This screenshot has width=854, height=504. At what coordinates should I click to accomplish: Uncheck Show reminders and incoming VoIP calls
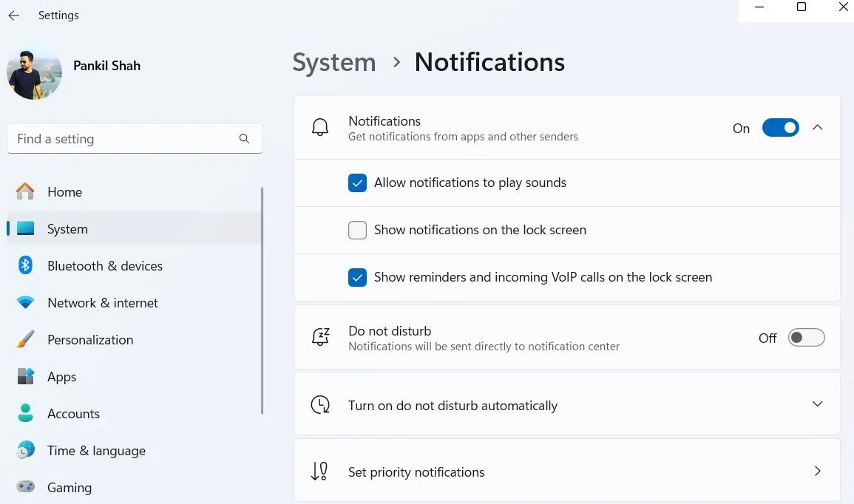click(357, 278)
